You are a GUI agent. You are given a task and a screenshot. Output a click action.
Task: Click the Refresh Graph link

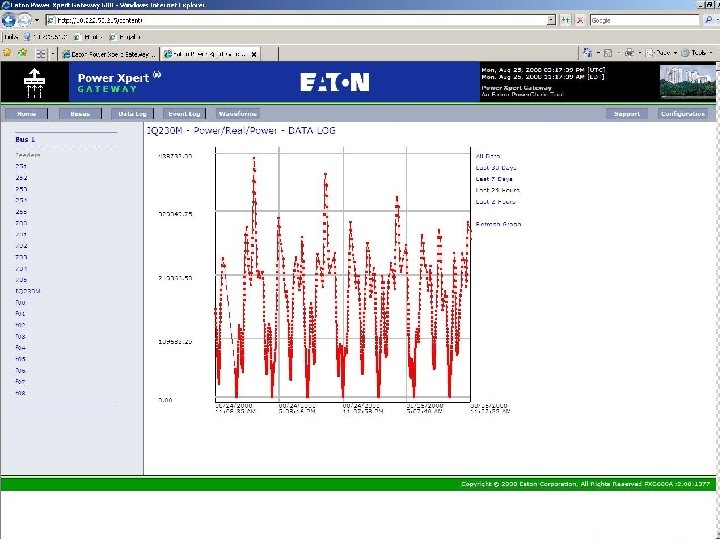[x=498, y=224]
